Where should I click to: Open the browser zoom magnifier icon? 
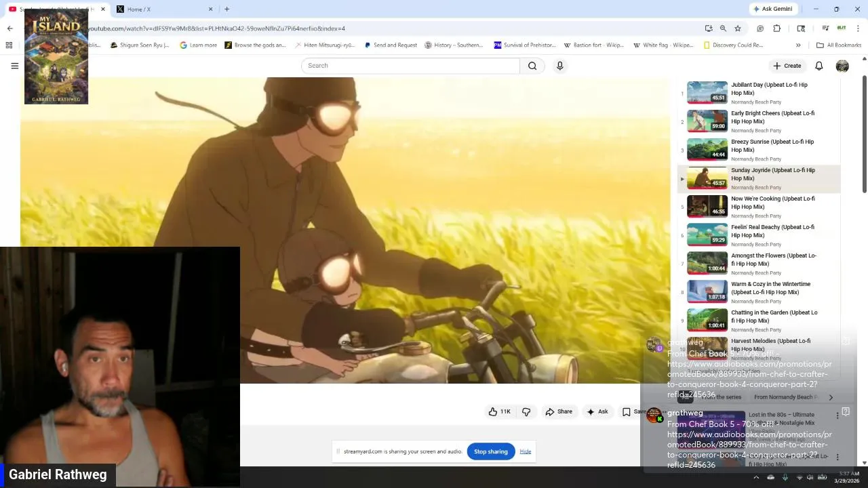coord(723,28)
